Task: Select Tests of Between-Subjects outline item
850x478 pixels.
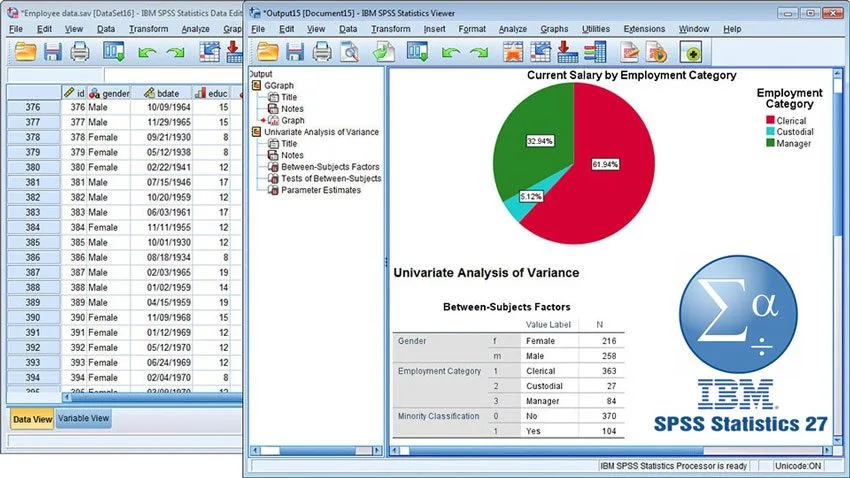Action: 331,178
